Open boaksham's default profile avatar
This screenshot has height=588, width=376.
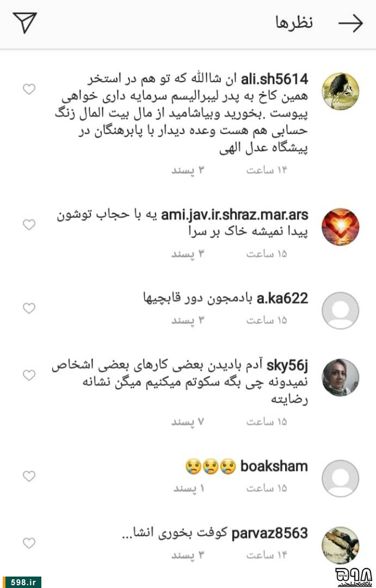341,479
